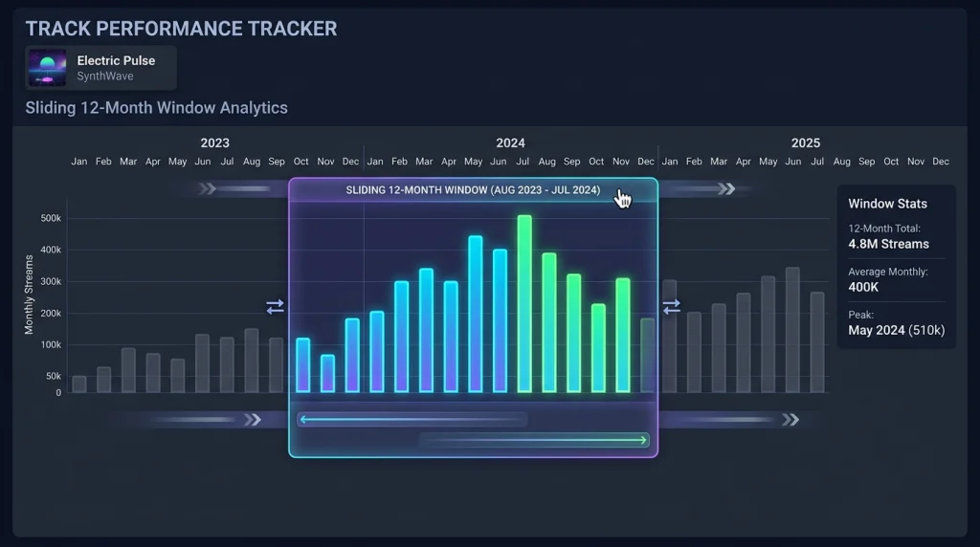The width and height of the screenshot is (980, 547).
Task: Click the double-chevron arrow below the 2025 bars
Action: coord(791,420)
